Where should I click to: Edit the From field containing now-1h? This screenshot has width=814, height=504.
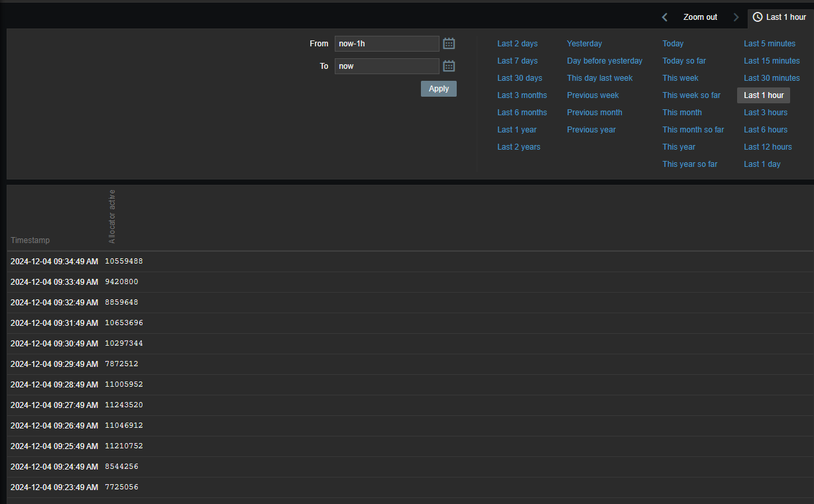[x=387, y=44]
